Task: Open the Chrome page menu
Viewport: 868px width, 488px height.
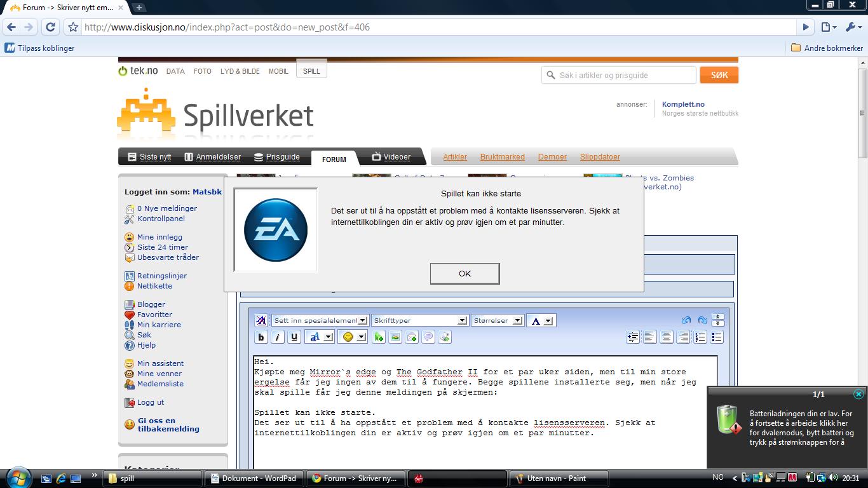Action: tap(828, 27)
